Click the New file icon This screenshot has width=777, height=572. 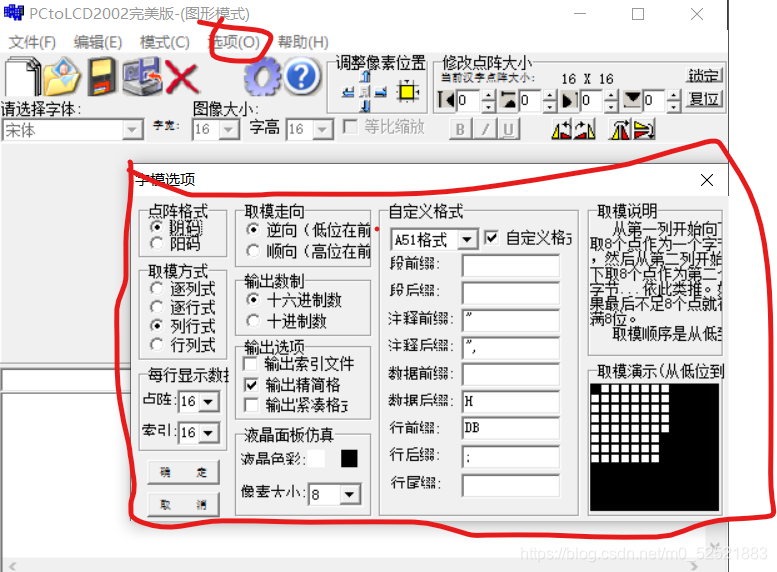tap(22, 76)
